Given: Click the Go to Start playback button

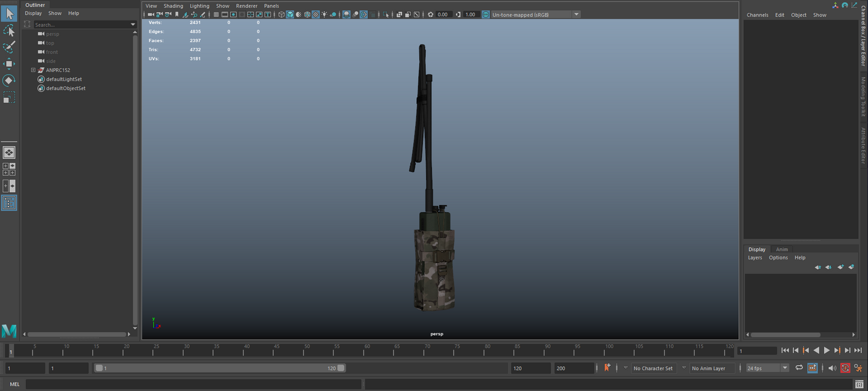Looking at the screenshot, I should 785,350.
